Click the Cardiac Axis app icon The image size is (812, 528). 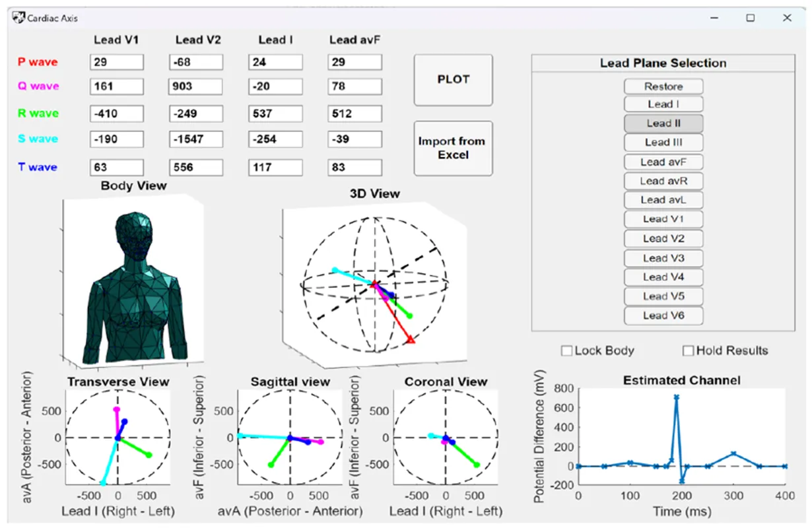pyautogui.click(x=18, y=18)
